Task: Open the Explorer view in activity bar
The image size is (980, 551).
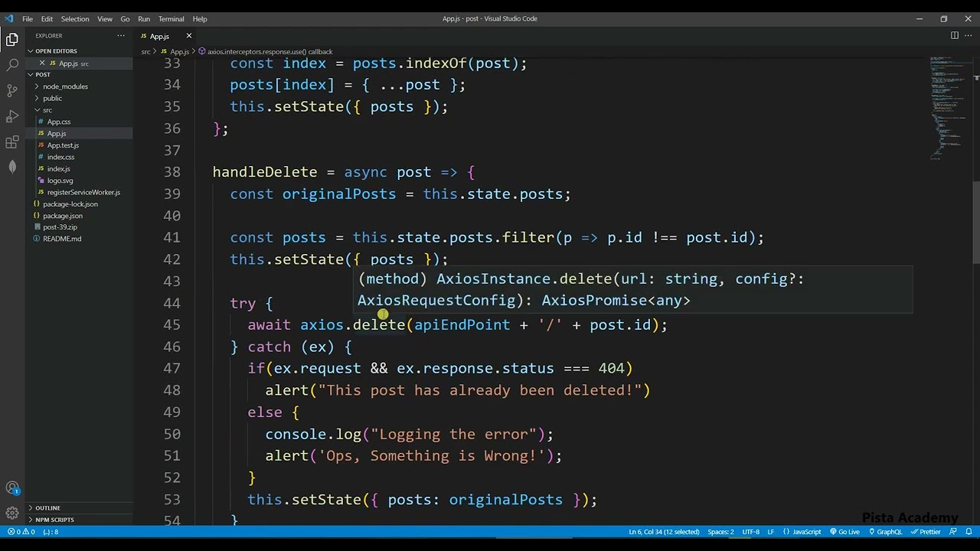Action: (12, 39)
